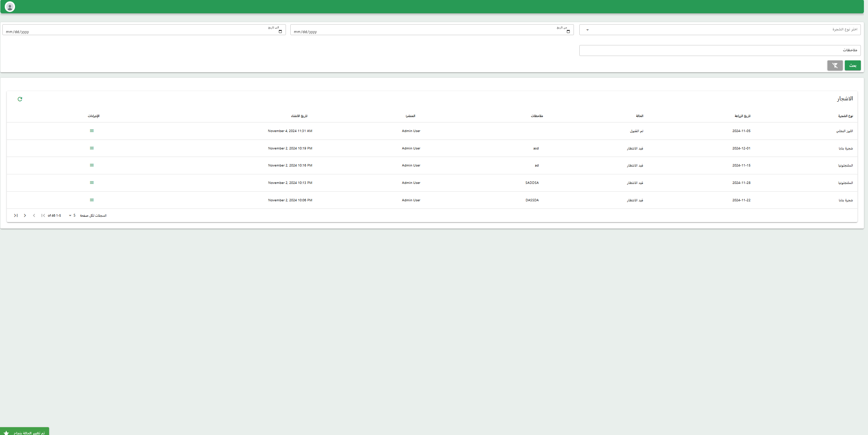Open the calendar picker on the right-hand date field
868x435 pixels.
click(568, 32)
